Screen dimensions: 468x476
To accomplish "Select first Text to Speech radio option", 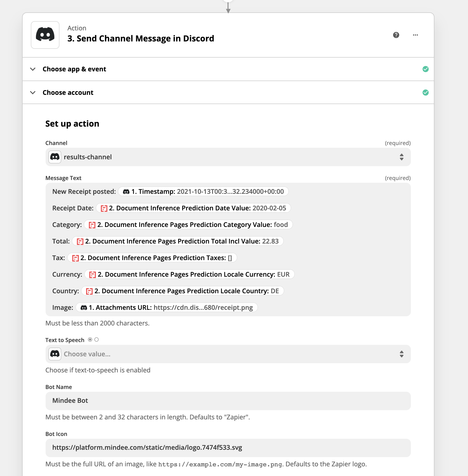I will (x=90, y=340).
